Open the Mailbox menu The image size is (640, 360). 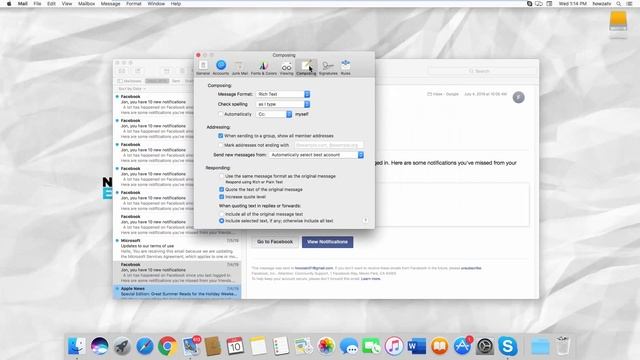click(x=86, y=4)
